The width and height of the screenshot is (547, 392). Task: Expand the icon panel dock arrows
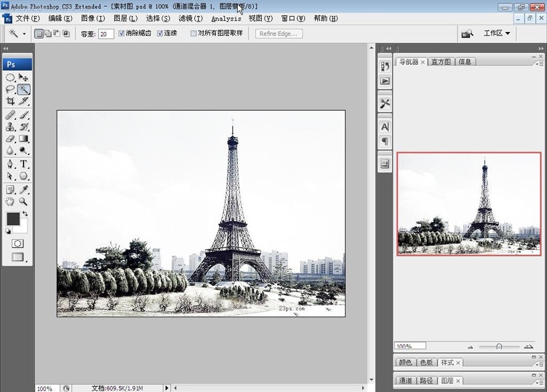tap(389, 49)
